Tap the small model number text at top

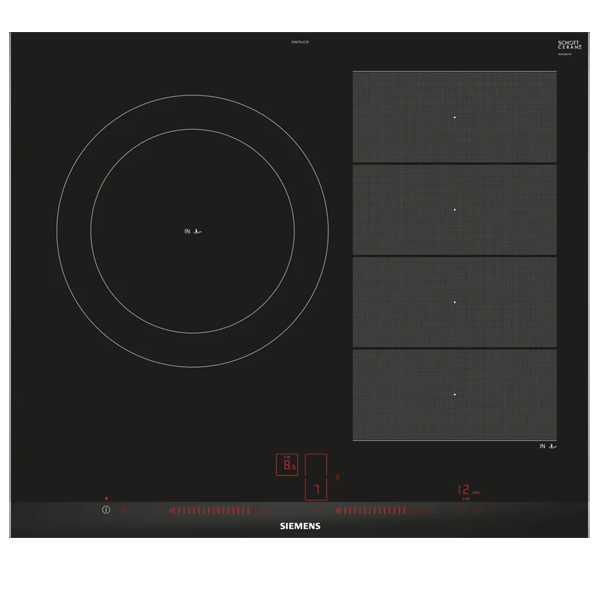tap(300, 41)
